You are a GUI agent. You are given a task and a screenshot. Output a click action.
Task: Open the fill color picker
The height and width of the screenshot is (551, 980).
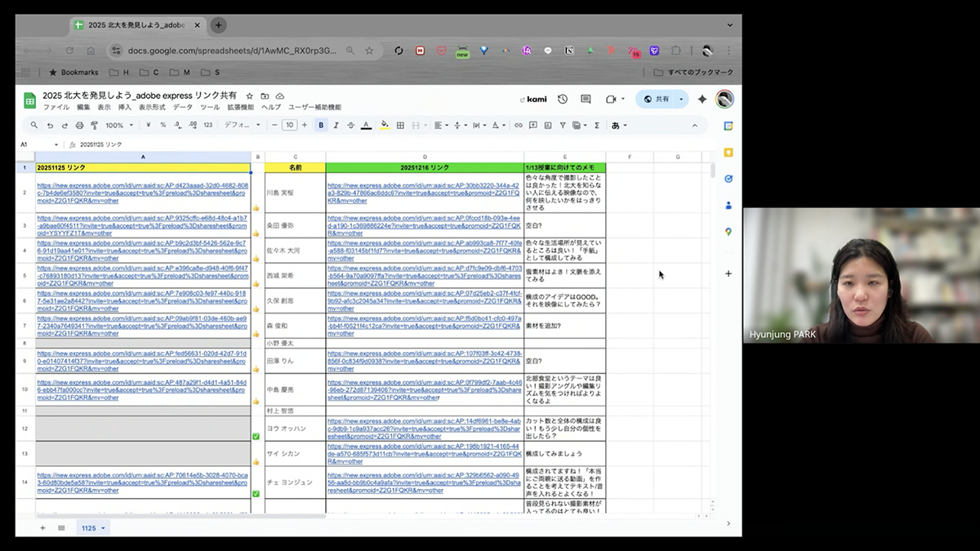coord(385,126)
